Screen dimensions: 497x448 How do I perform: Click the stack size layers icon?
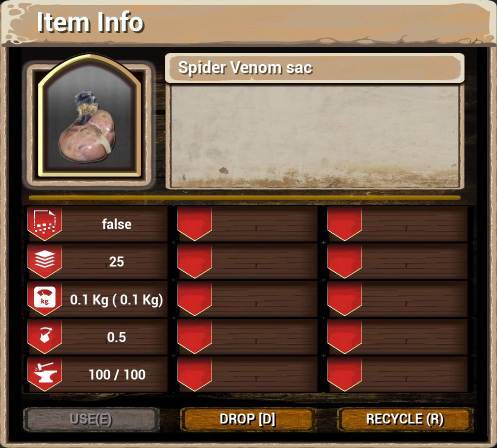(44, 259)
